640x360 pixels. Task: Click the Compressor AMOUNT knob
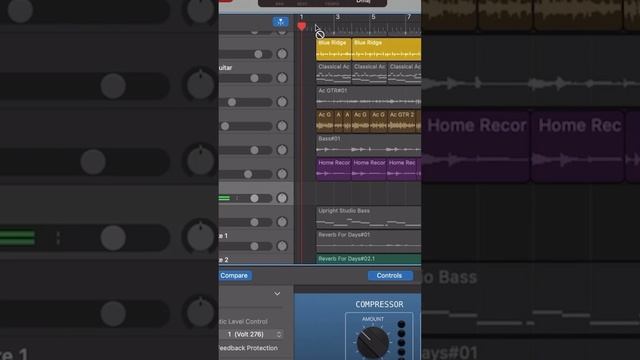pyautogui.click(x=373, y=342)
